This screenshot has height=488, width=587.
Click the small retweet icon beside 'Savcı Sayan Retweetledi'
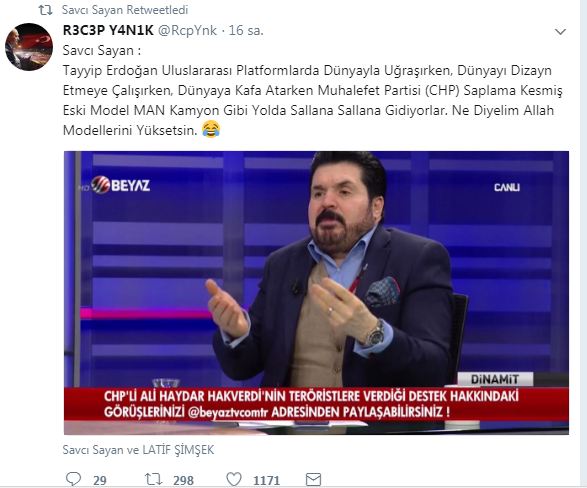[45, 10]
